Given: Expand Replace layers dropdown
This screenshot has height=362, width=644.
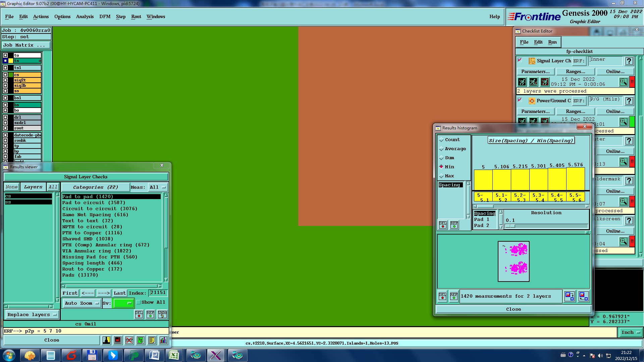Looking at the screenshot, I should click(32, 315).
